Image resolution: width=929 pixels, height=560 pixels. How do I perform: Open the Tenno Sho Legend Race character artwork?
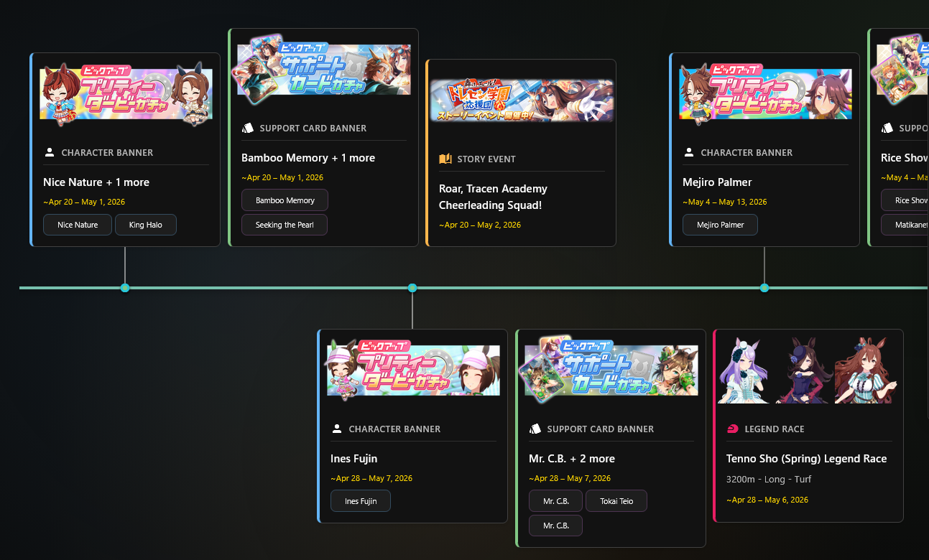pos(808,369)
